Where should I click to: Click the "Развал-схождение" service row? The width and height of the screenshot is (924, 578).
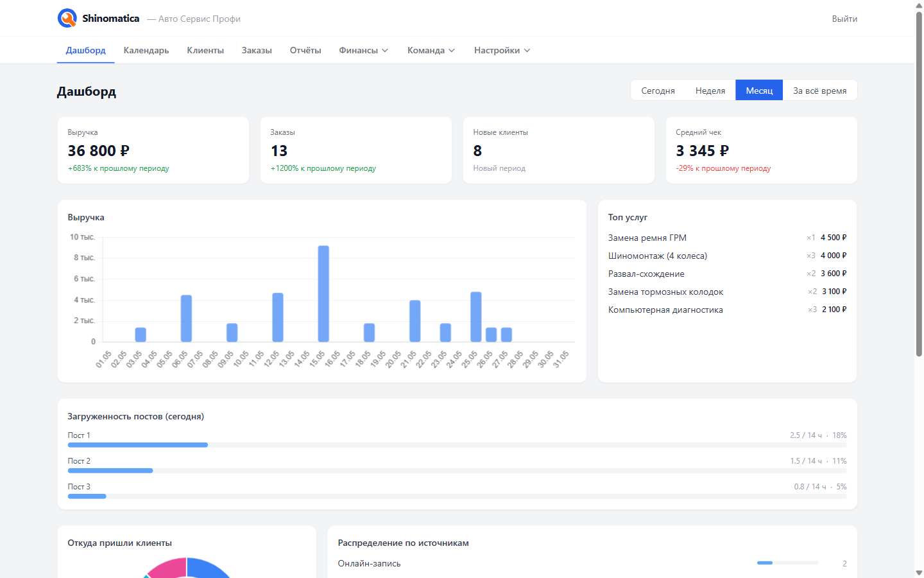point(728,274)
